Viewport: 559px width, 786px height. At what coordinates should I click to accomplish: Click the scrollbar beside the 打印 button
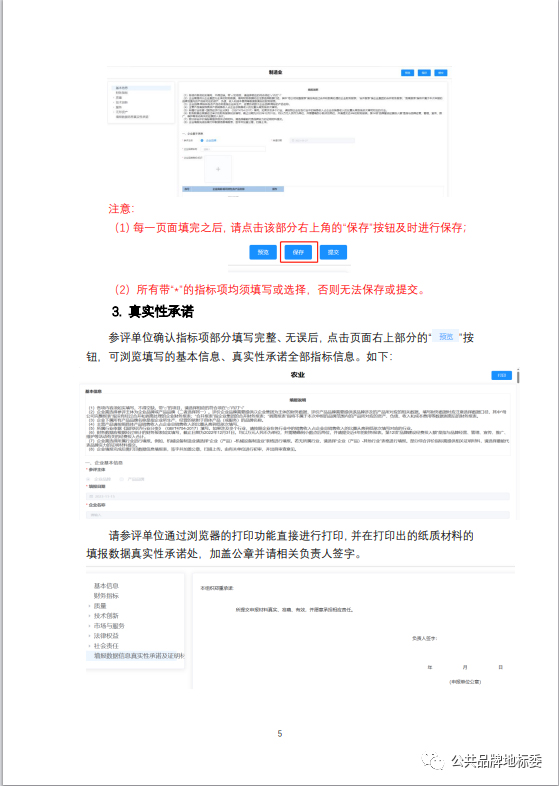(x=518, y=376)
